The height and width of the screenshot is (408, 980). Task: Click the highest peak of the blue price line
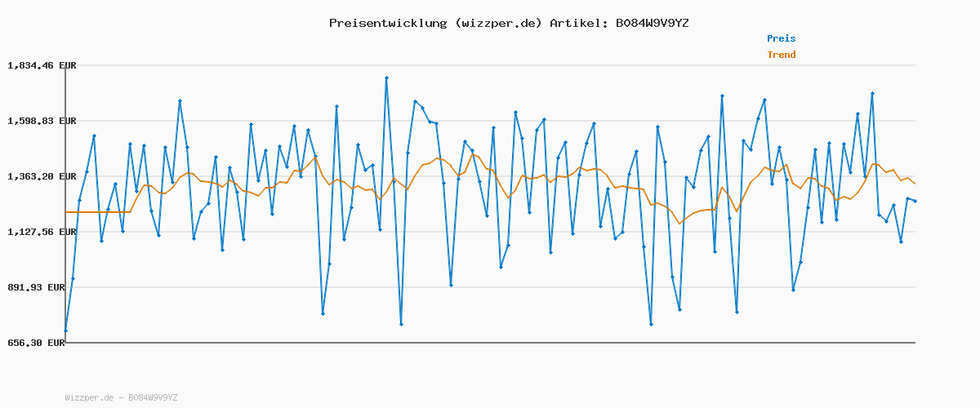(386, 78)
